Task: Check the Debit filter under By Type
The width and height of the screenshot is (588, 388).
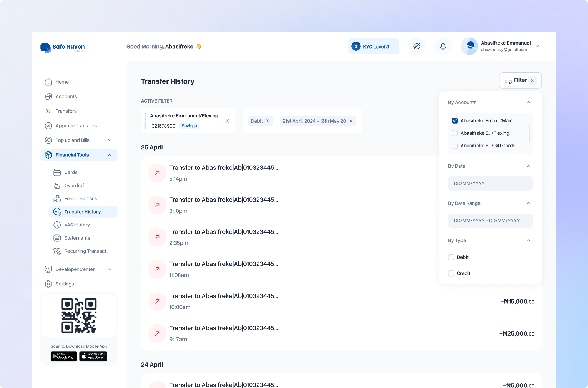Action: point(451,257)
